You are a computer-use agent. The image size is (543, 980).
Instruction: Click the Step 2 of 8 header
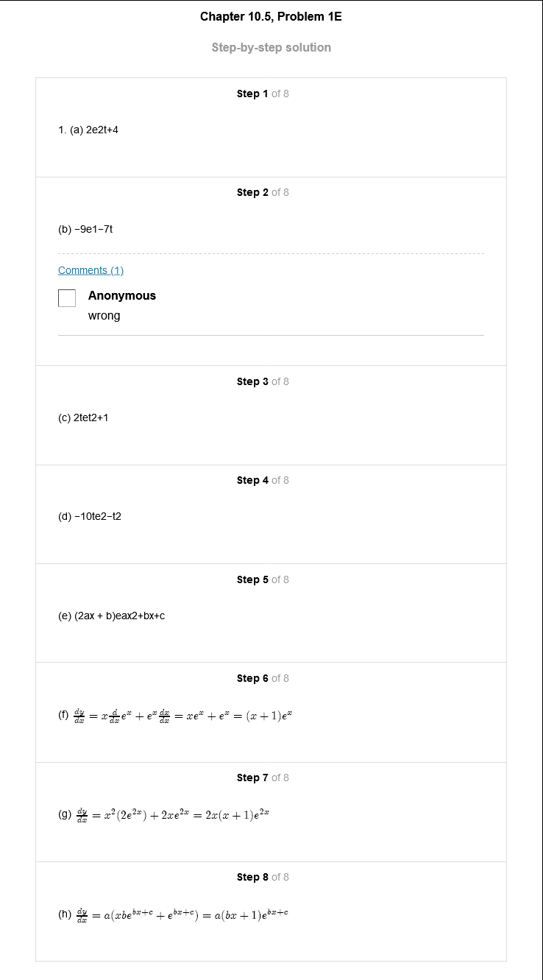(263, 192)
